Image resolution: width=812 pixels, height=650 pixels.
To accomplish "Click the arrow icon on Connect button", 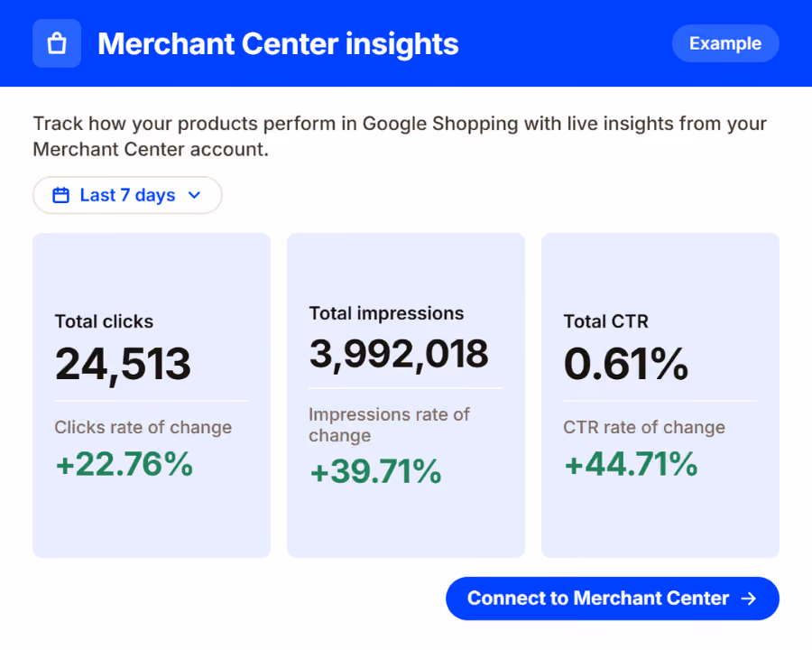I will [x=748, y=599].
